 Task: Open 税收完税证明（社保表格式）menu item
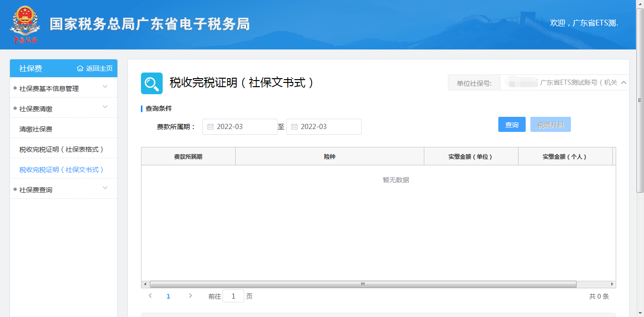tap(61, 149)
